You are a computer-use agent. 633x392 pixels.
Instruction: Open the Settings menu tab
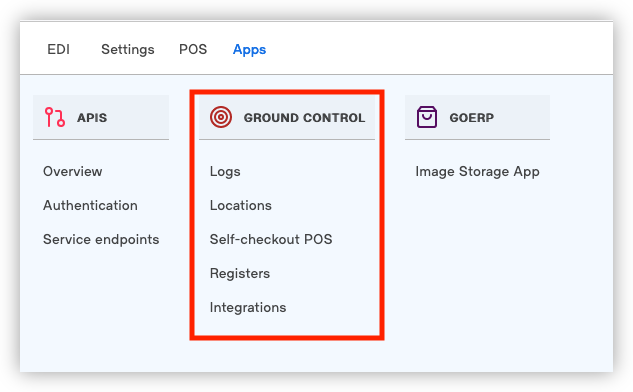[128, 49]
